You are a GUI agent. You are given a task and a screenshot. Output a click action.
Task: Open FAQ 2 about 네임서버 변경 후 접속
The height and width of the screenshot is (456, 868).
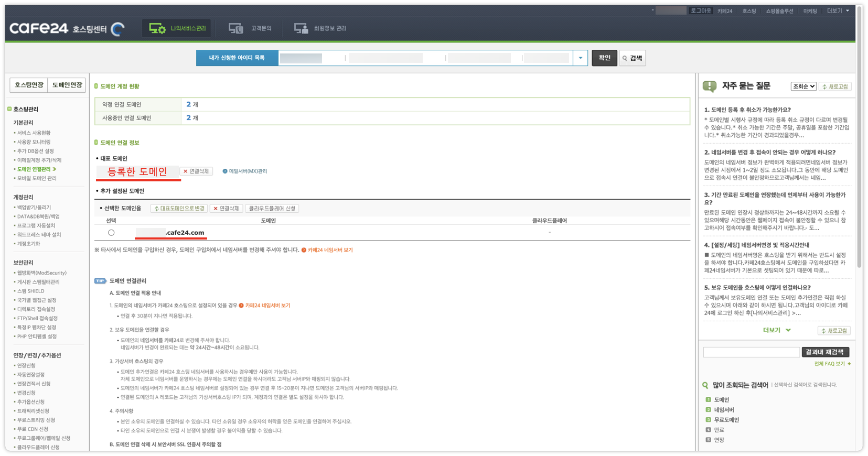769,153
